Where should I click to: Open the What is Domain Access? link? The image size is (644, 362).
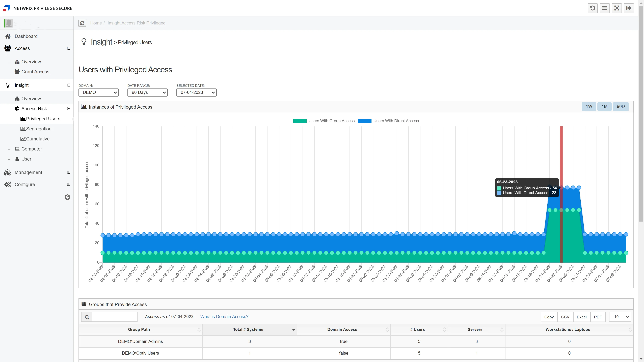click(224, 317)
